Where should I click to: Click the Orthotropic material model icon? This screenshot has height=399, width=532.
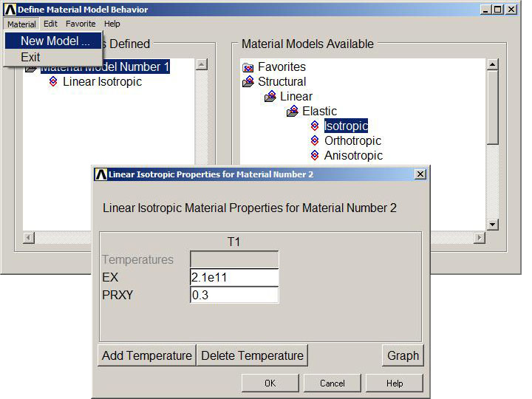(x=315, y=141)
